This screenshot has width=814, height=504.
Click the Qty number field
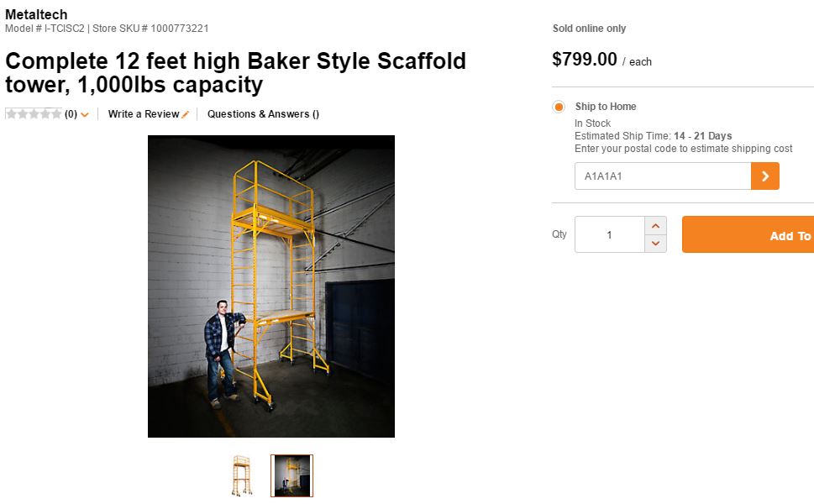[x=609, y=235]
